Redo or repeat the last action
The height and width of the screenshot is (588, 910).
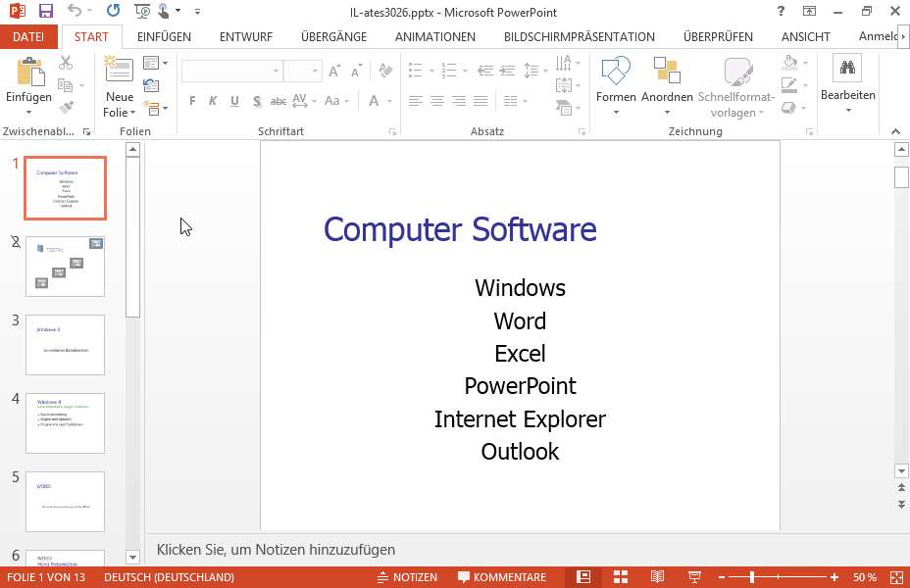(113, 11)
